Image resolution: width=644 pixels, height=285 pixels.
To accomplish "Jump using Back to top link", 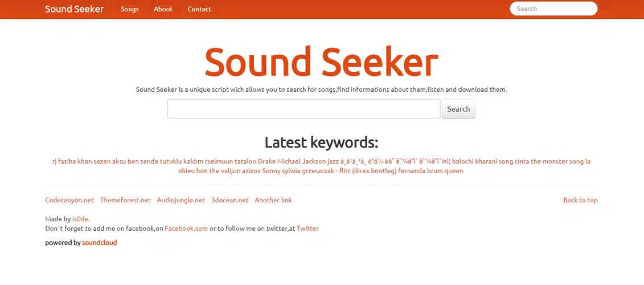I will coord(580,200).
